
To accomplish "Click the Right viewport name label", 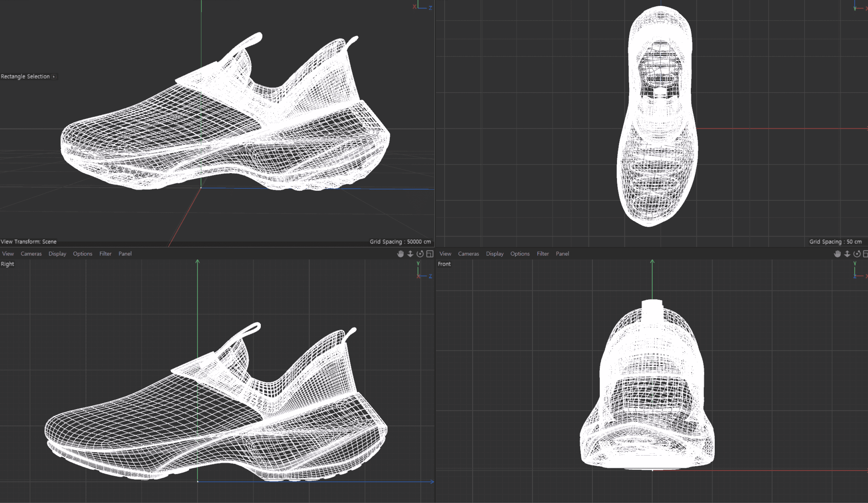I will pos(7,264).
